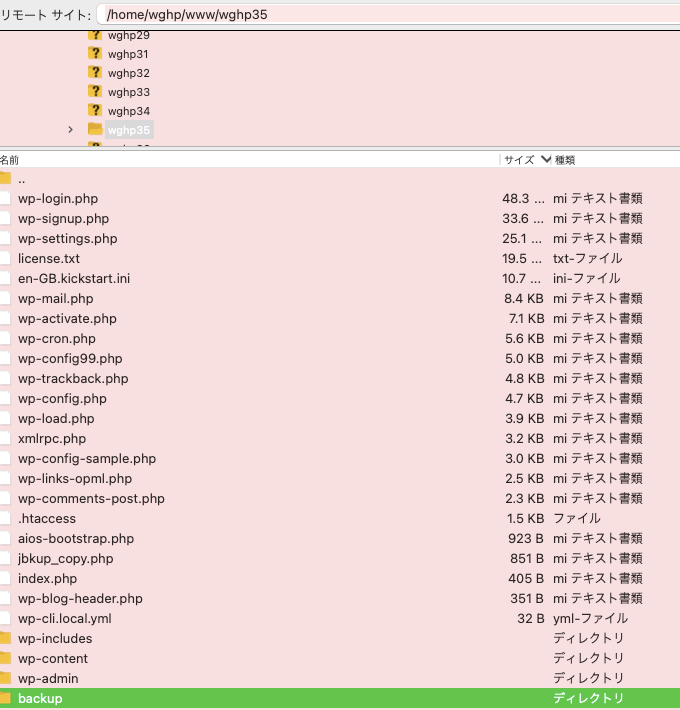Select the wp-login.php file
The image size is (680, 710).
pos(58,199)
